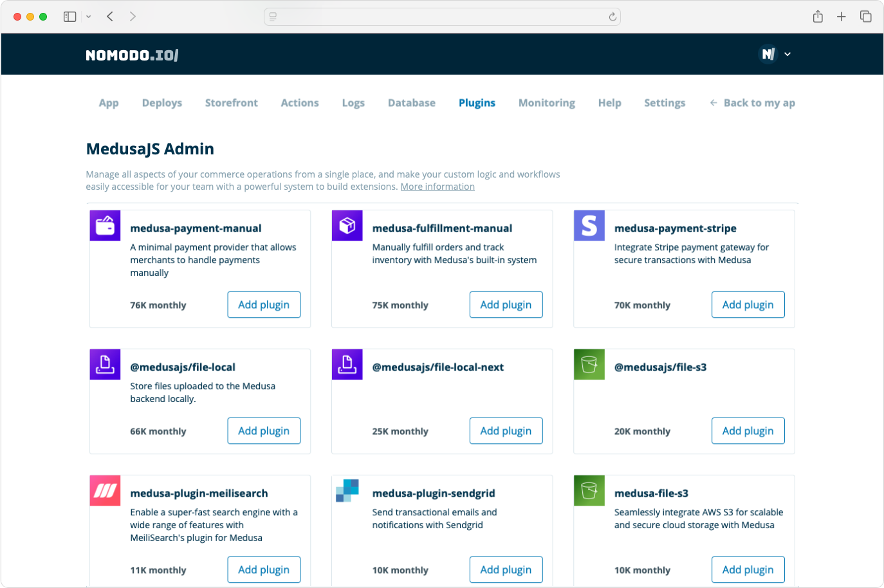Open the NOMODO.IO home logo
Screen dimensions: 884x588
pyautogui.click(x=133, y=55)
